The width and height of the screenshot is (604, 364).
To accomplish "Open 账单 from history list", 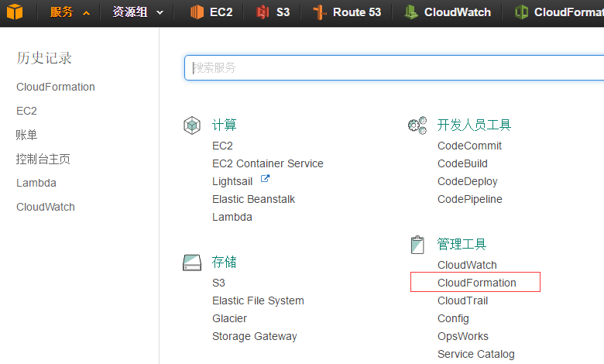I will point(26,135).
